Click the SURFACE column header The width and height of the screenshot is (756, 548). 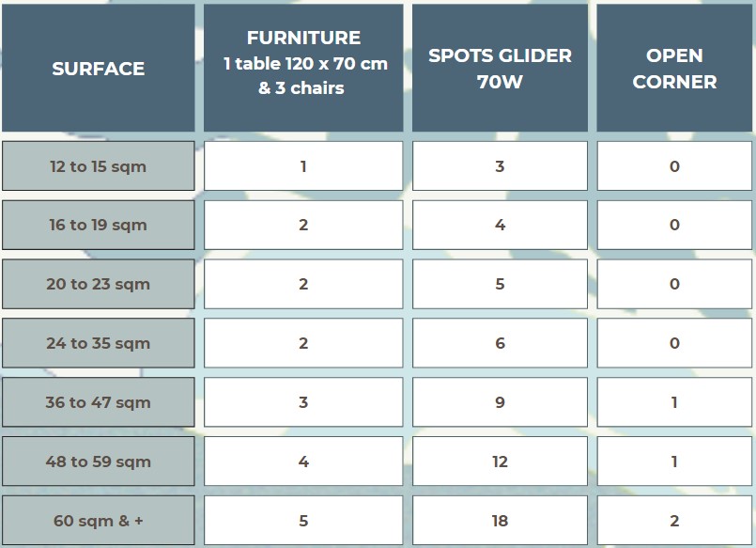[99, 68]
